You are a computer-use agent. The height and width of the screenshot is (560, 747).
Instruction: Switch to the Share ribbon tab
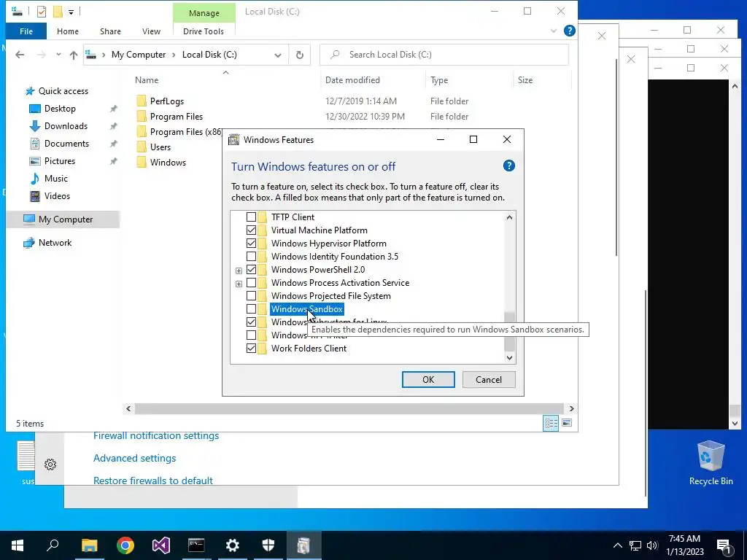[110, 31]
